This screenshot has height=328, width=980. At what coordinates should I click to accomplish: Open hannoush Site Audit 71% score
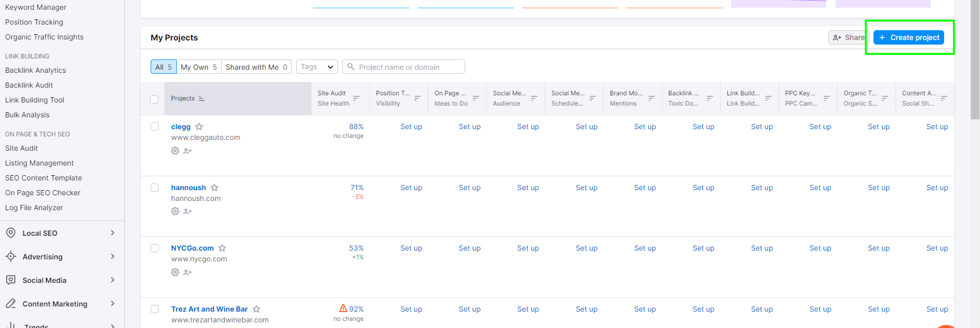[357, 188]
